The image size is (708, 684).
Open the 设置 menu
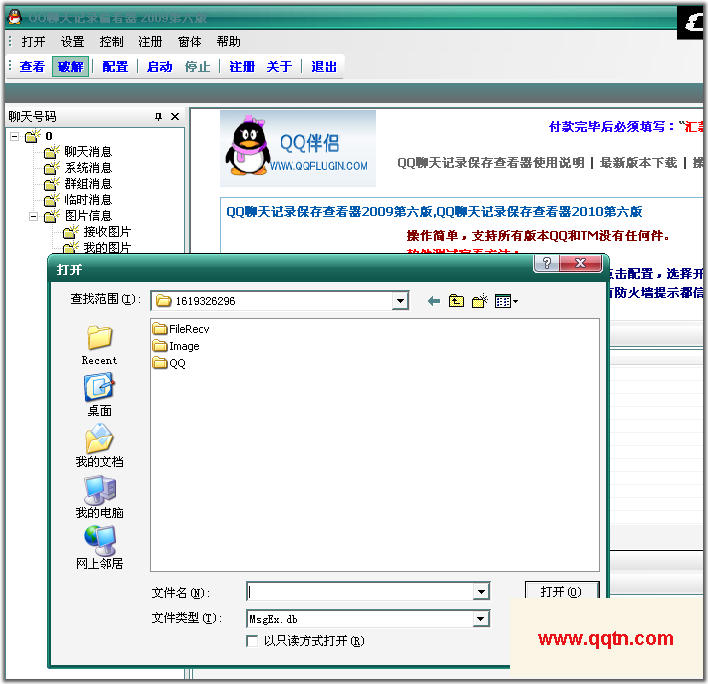tap(72, 42)
